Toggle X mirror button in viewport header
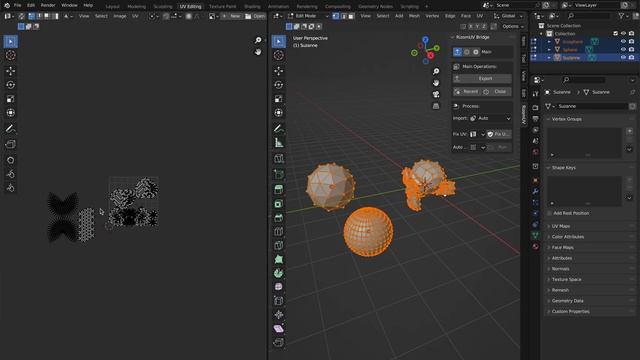This screenshot has width=640, height=360. click(x=471, y=27)
